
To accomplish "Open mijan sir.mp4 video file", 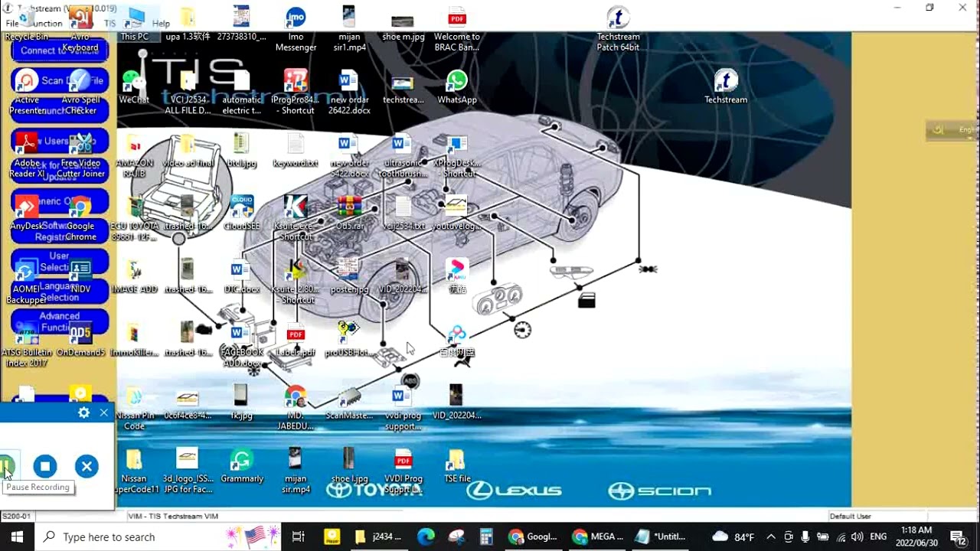I will [296, 471].
